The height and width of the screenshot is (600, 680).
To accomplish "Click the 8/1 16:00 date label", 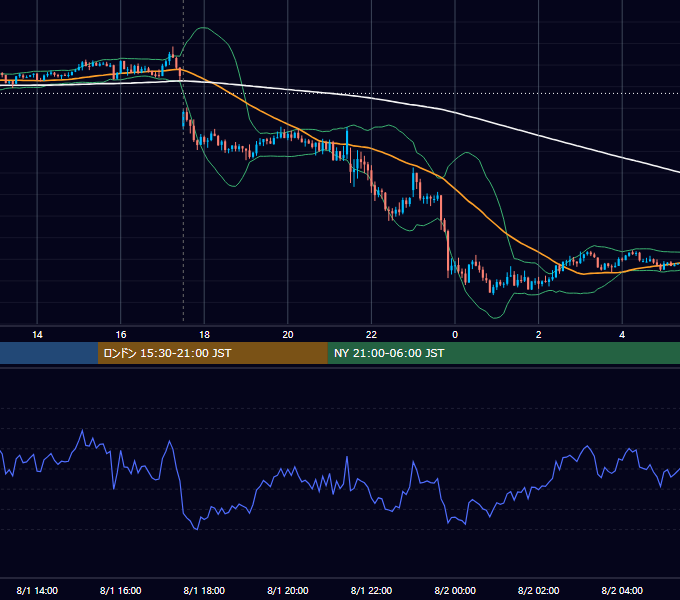I will (121, 590).
